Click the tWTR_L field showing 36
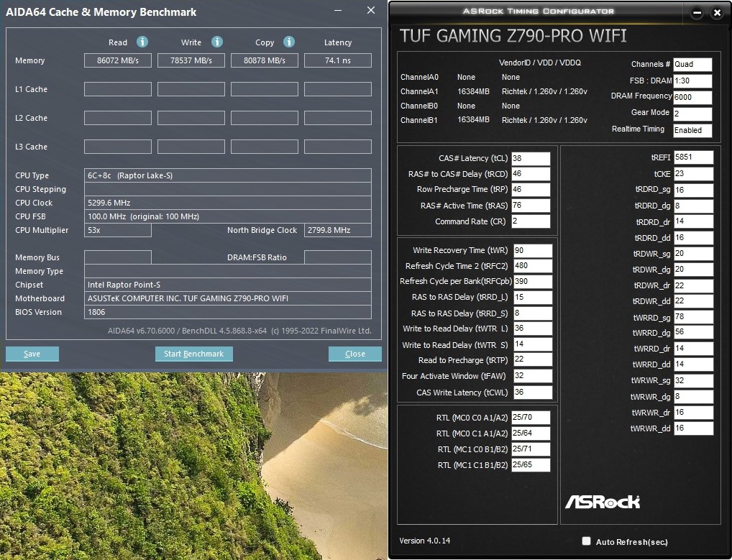Image resolution: width=732 pixels, height=560 pixels. pyautogui.click(x=533, y=329)
